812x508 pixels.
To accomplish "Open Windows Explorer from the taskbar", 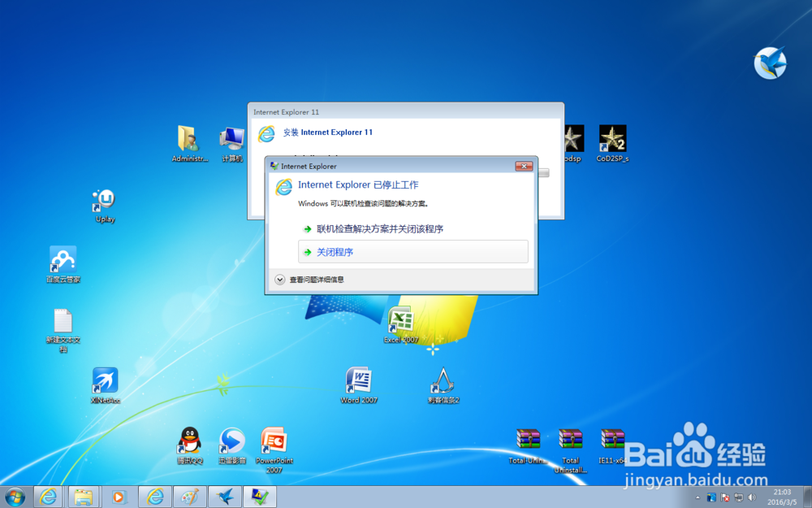I will [x=84, y=497].
